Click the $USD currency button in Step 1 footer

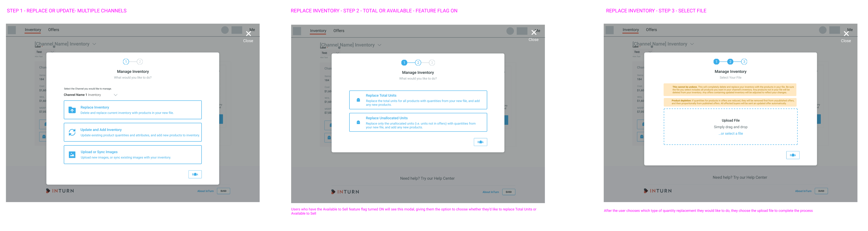pyautogui.click(x=223, y=191)
